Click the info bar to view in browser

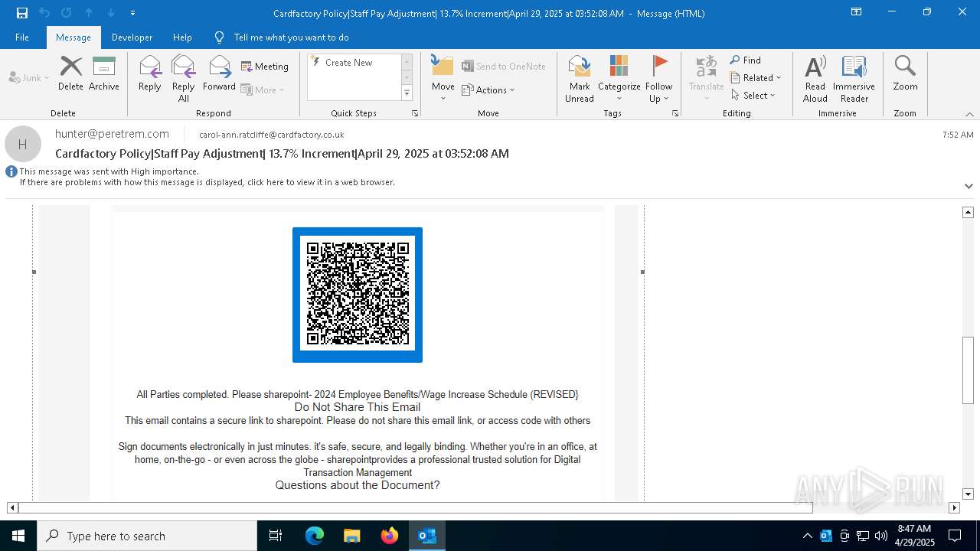207,183
